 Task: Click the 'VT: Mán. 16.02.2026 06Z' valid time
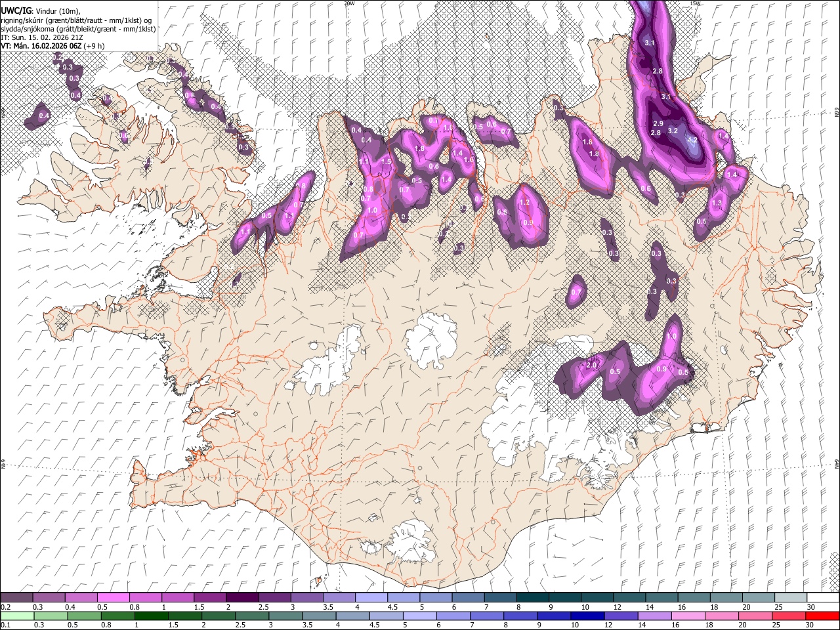tap(41, 46)
